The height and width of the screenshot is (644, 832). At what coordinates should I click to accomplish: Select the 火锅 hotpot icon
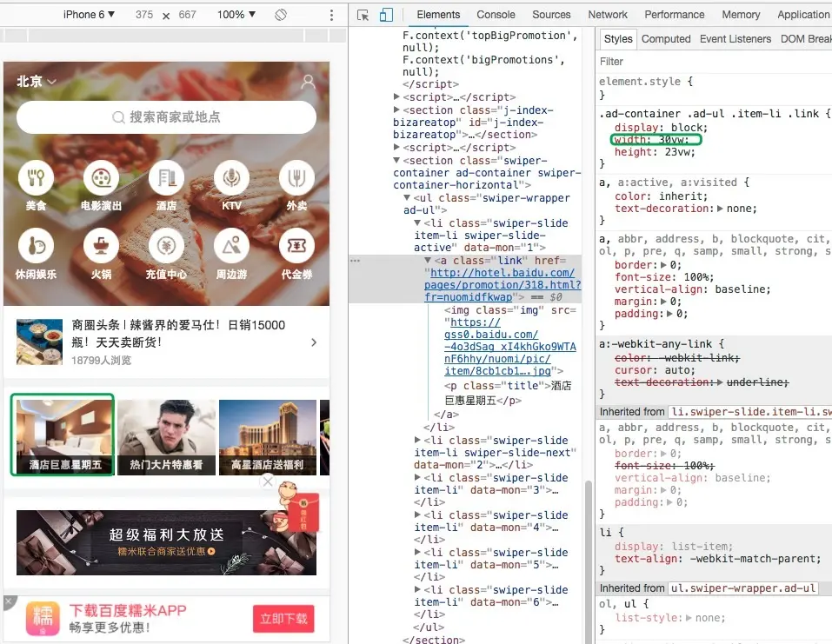pos(101,246)
